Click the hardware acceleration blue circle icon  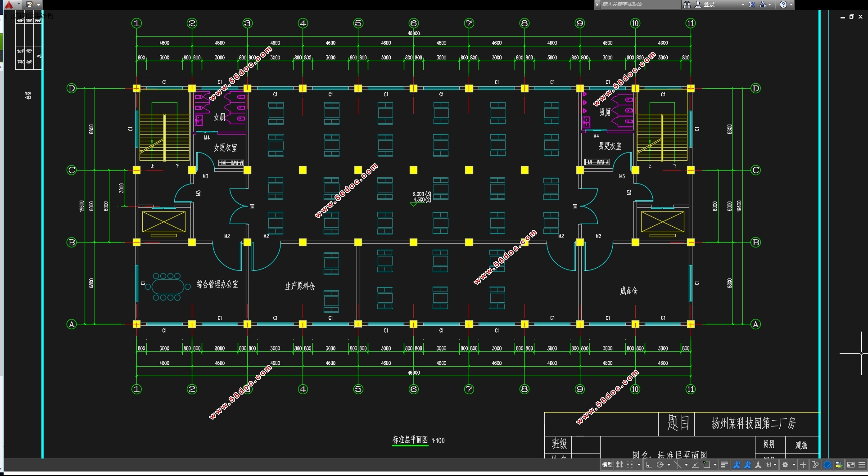pos(827,465)
